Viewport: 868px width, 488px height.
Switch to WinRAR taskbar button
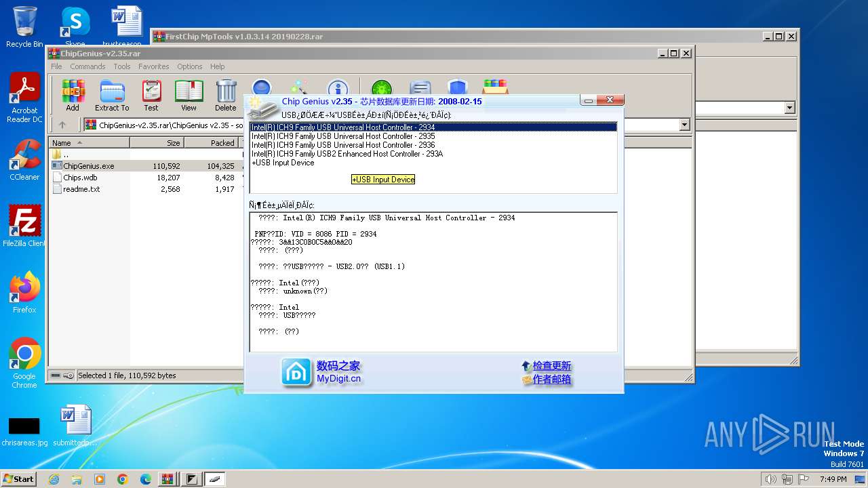169,479
